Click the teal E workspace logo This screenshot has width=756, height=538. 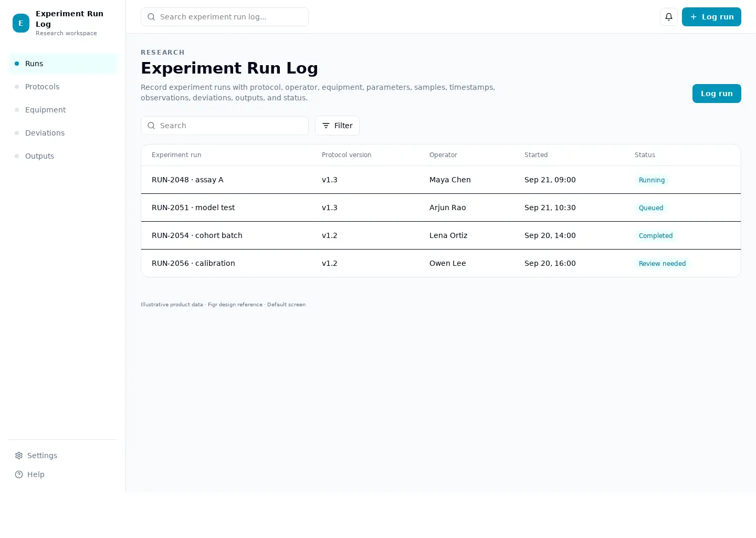[x=21, y=23]
